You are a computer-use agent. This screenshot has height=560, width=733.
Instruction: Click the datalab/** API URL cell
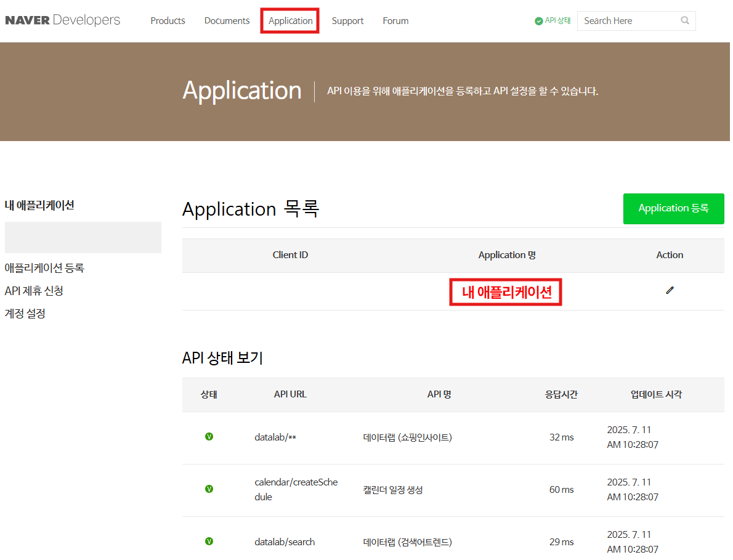tap(275, 437)
